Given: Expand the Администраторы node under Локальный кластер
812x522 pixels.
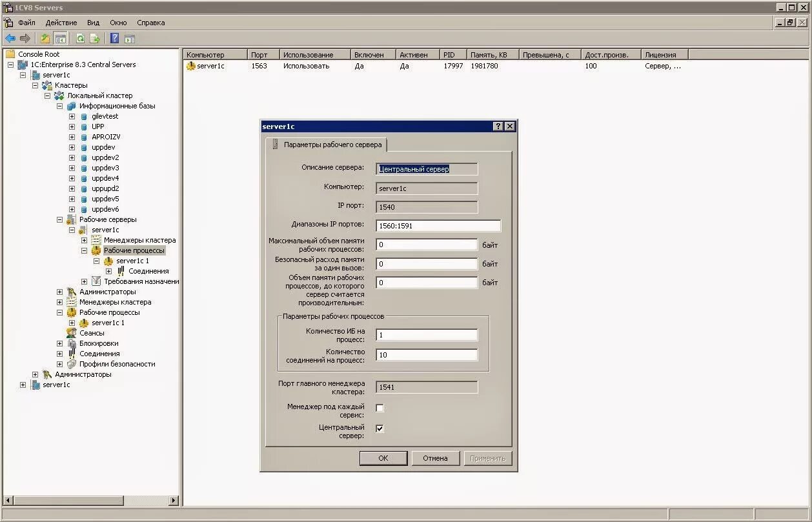Looking at the screenshot, I should tap(59, 292).
